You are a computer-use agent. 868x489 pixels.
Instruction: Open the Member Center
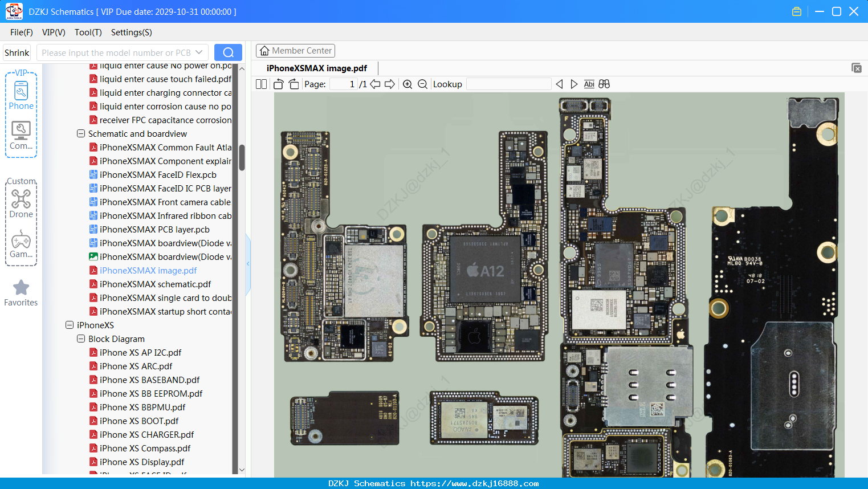pos(295,51)
